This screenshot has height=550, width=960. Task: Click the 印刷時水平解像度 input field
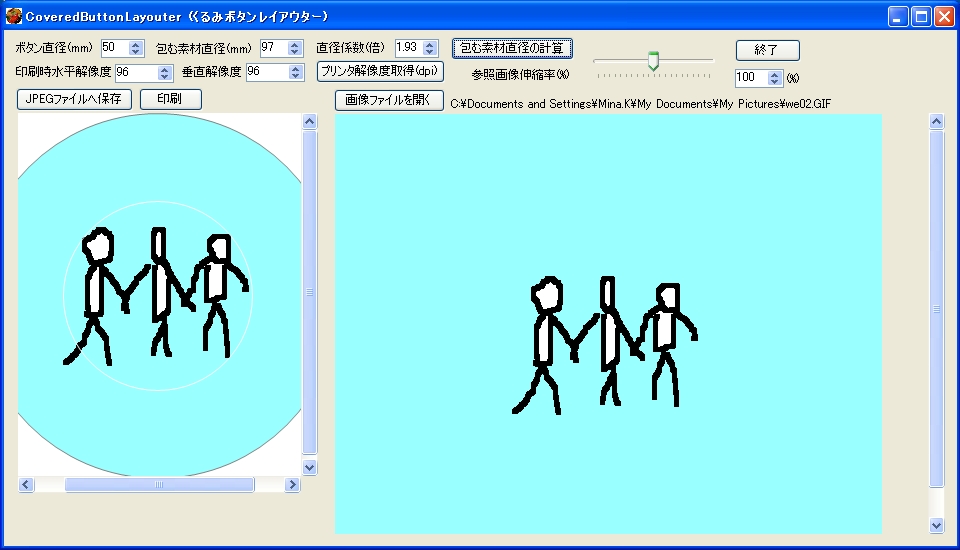point(137,72)
